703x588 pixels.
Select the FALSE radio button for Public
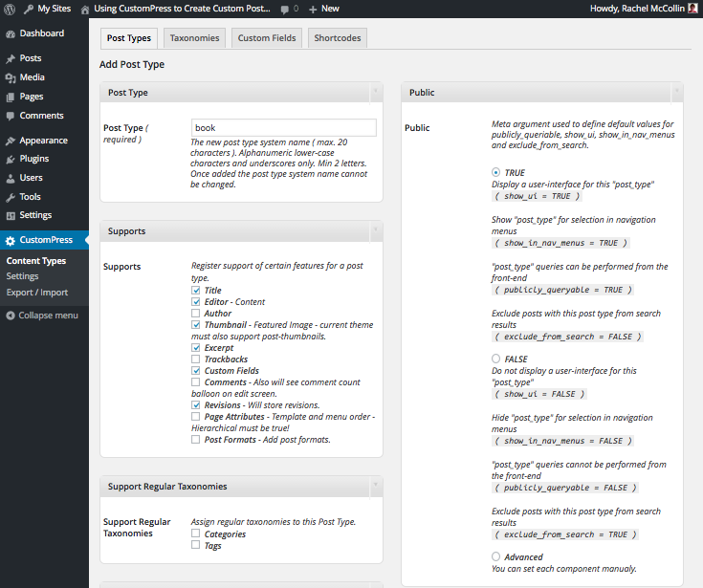click(495, 359)
